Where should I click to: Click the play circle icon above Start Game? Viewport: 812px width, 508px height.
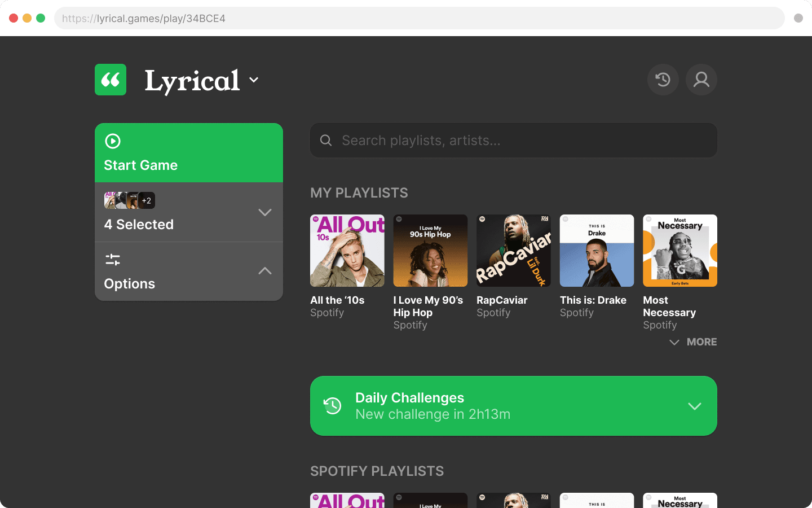tap(113, 141)
